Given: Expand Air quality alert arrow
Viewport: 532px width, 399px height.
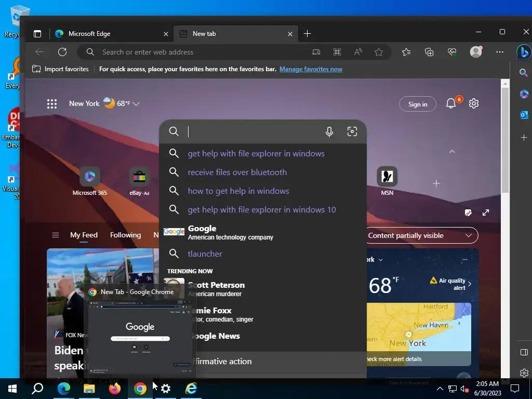Looking at the screenshot, I should [470, 284].
